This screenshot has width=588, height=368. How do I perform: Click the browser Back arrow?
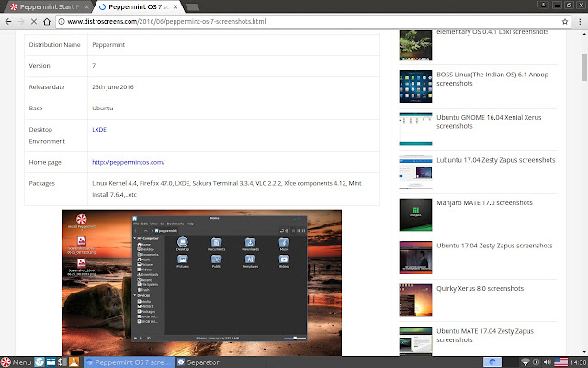[x=8, y=21]
